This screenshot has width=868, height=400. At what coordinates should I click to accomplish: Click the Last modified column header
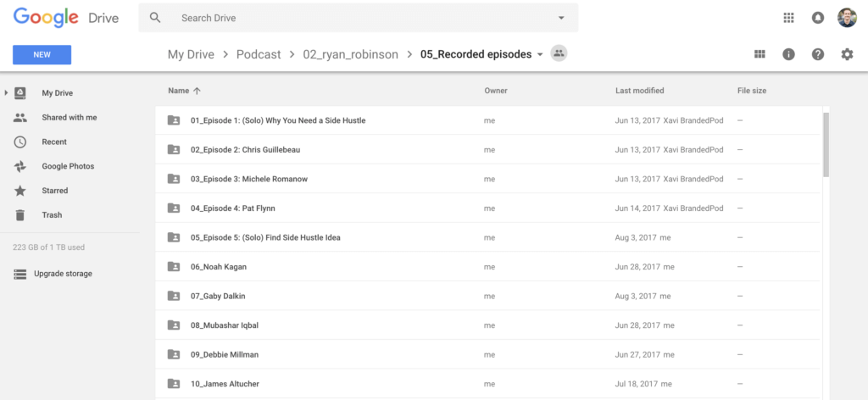click(x=639, y=90)
